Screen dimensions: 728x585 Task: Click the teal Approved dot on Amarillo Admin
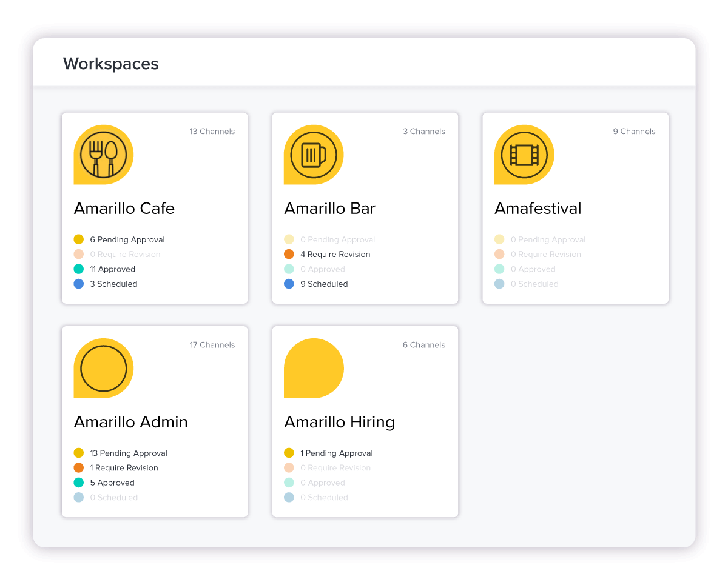tap(78, 483)
